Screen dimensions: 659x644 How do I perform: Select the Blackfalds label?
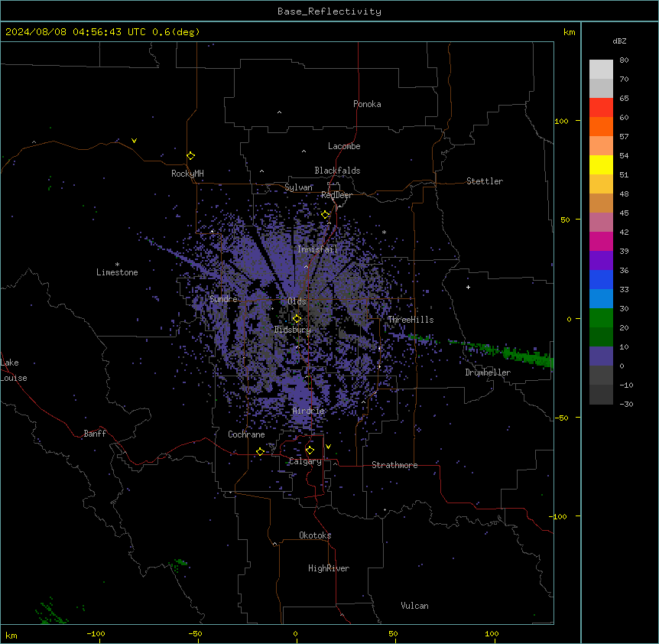click(x=337, y=171)
